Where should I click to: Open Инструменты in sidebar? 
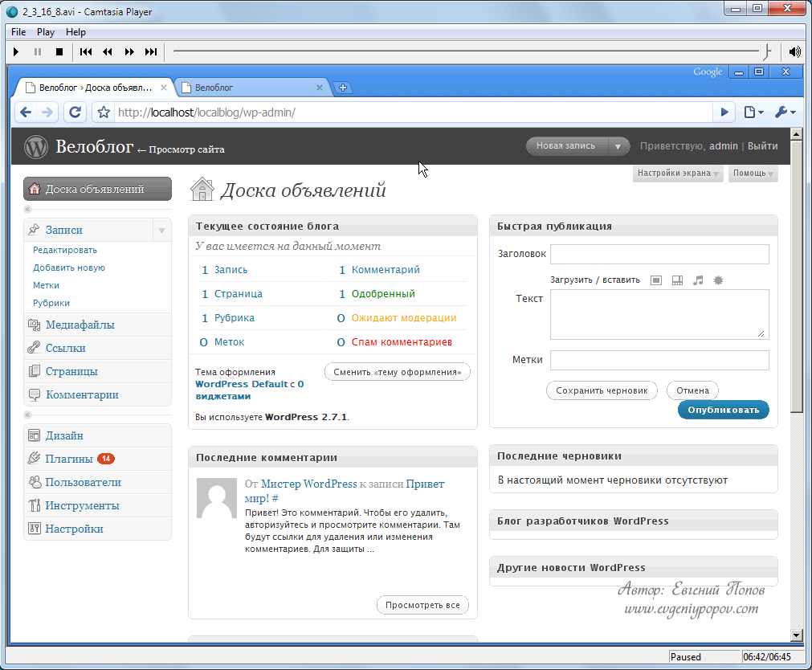tap(97, 506)
